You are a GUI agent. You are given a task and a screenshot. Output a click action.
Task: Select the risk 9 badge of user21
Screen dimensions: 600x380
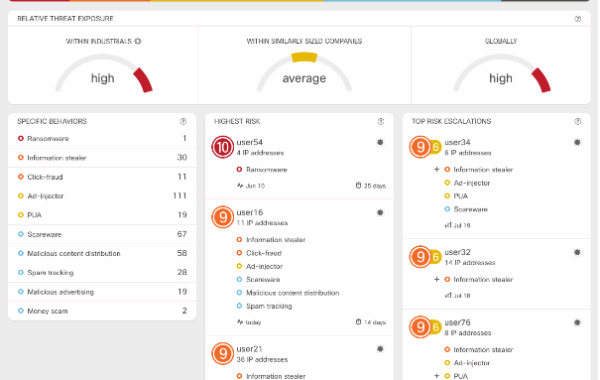222,354
